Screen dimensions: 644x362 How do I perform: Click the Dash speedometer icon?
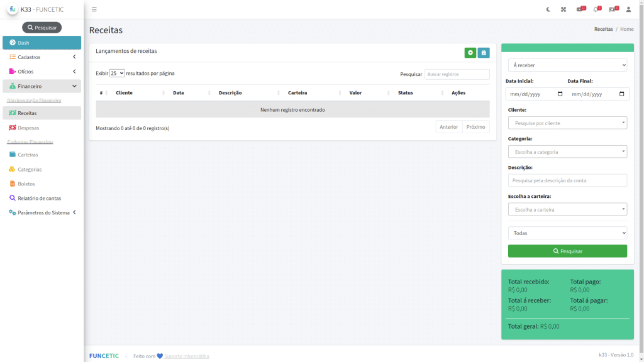click(13, 42)
